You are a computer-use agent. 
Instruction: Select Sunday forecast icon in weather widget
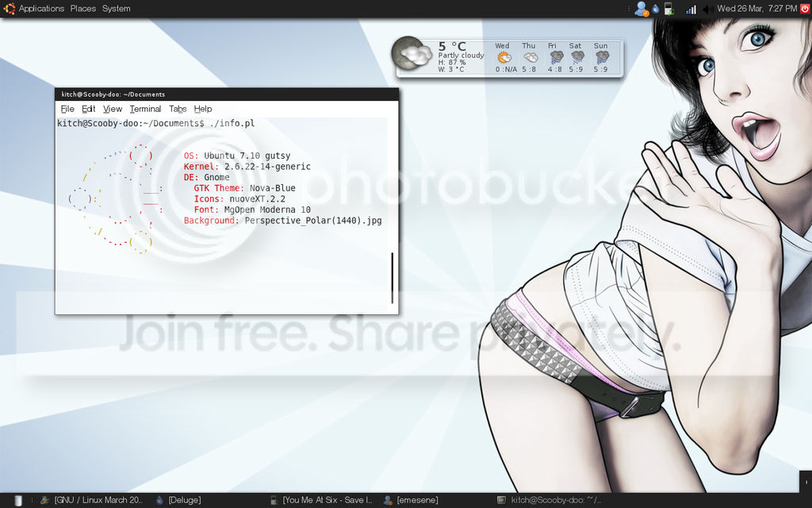[602, 57]
